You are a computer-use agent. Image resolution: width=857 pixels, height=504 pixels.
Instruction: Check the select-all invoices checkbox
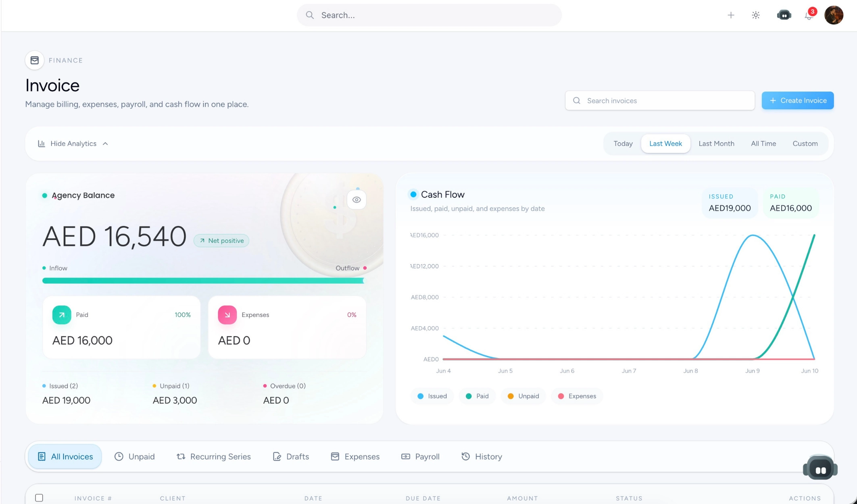pos(39,498)
